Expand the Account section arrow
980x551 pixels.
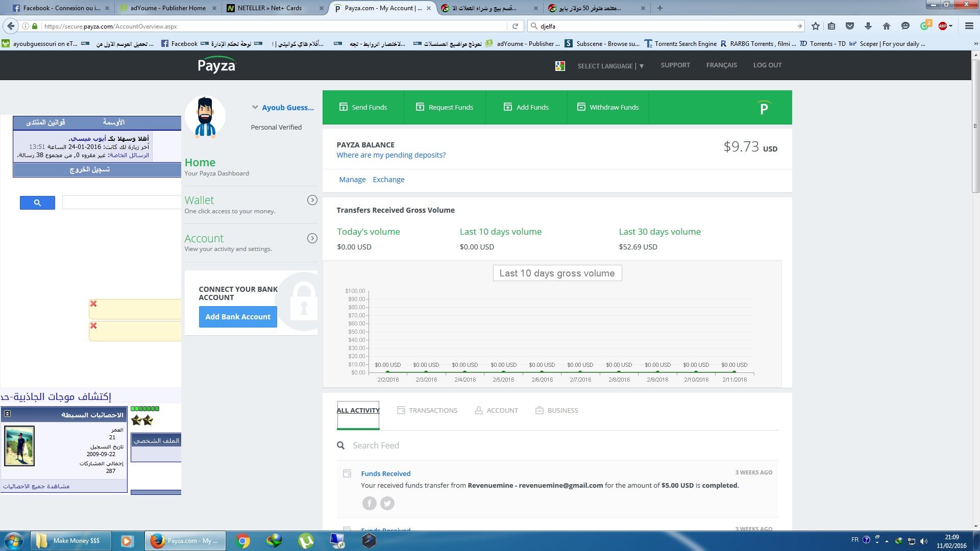point(312,238)
